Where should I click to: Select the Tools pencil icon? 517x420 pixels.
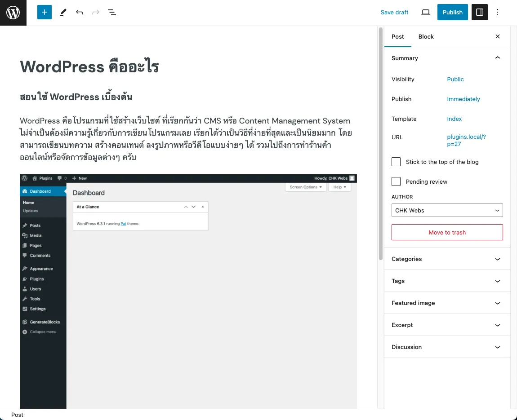pos(63,12)
